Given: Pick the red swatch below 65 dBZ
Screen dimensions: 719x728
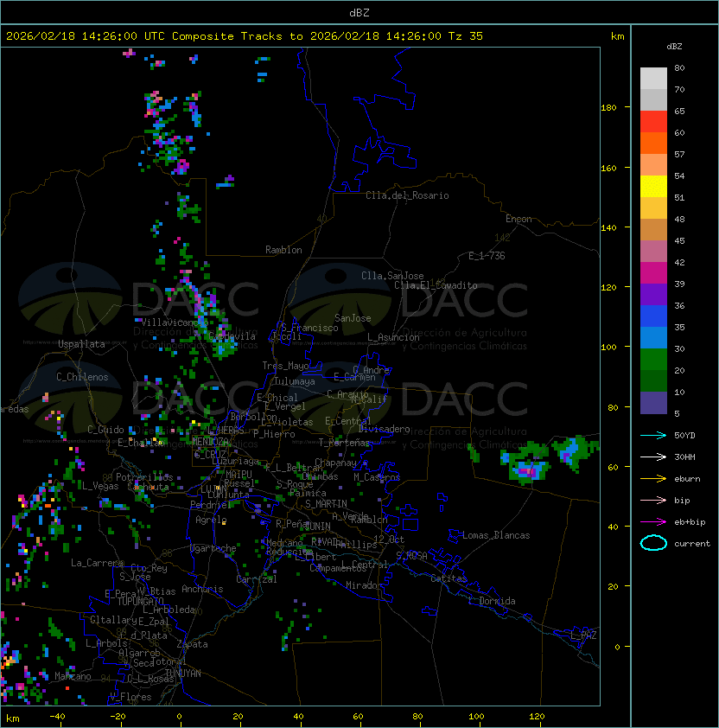Looking at the screenshot, I should point(653,122).
